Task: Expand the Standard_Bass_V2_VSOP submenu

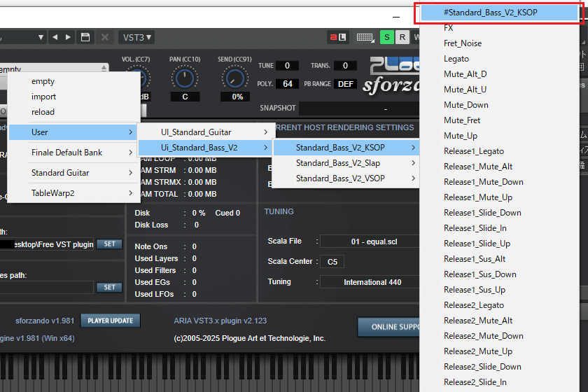Action: (346, 178)
